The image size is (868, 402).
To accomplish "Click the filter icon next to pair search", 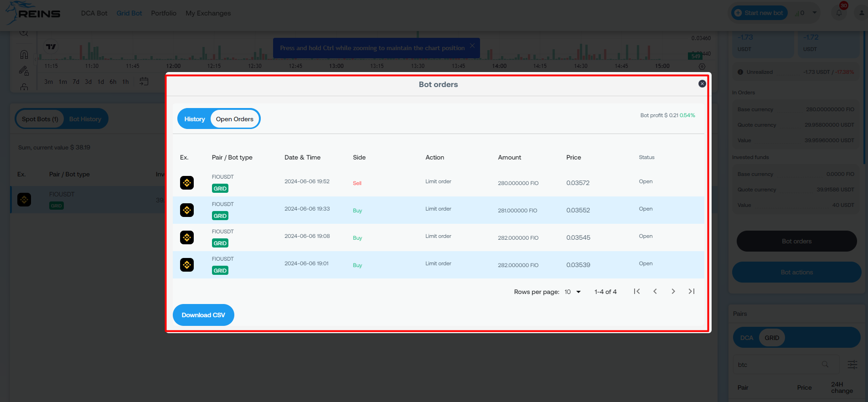I will point(852,365).
